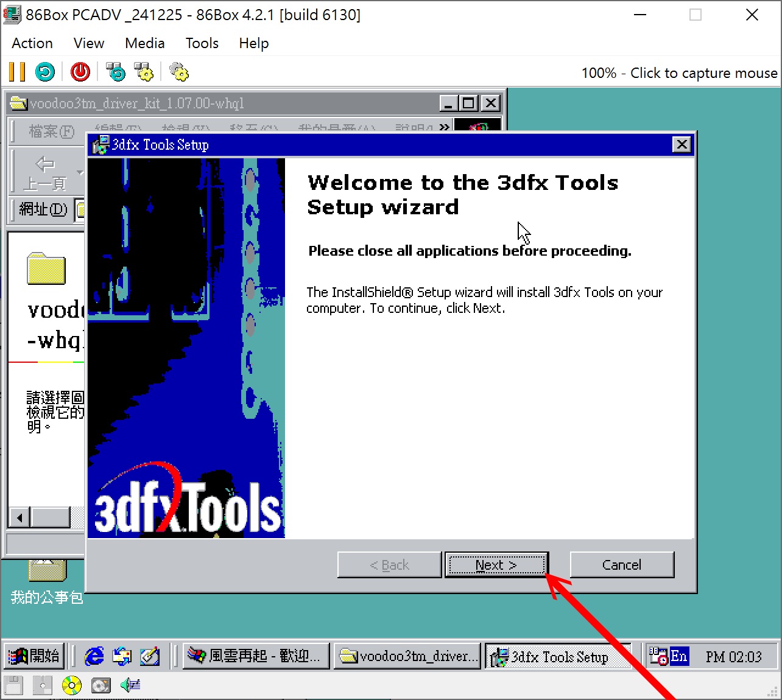Click the En language indicator in tray

tap(679, 656)
